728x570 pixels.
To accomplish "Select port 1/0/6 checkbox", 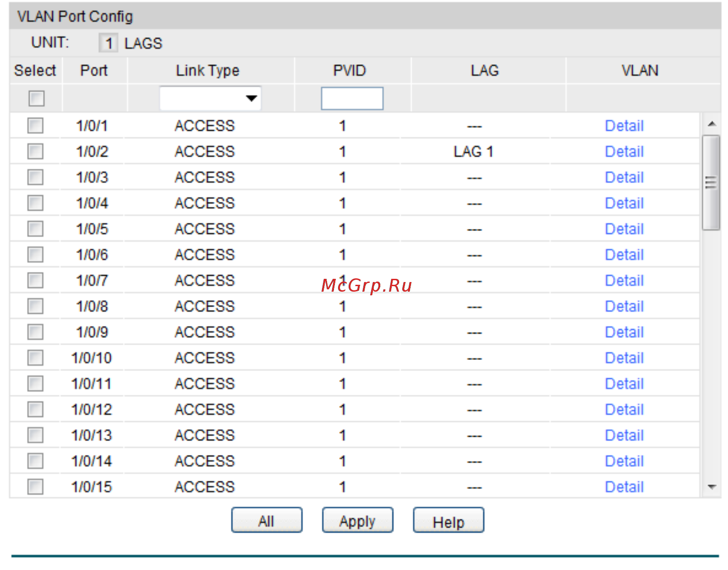I will [35, 255].
